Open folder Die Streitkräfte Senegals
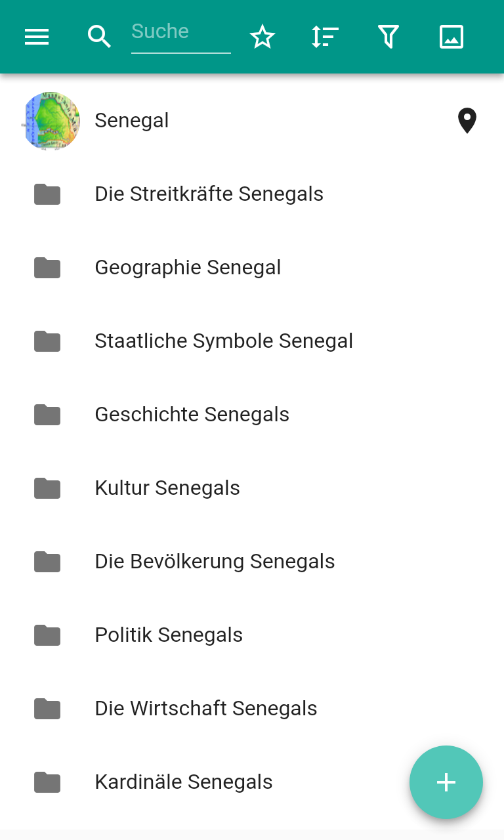The image size is (504, 840). pos(209,194)
